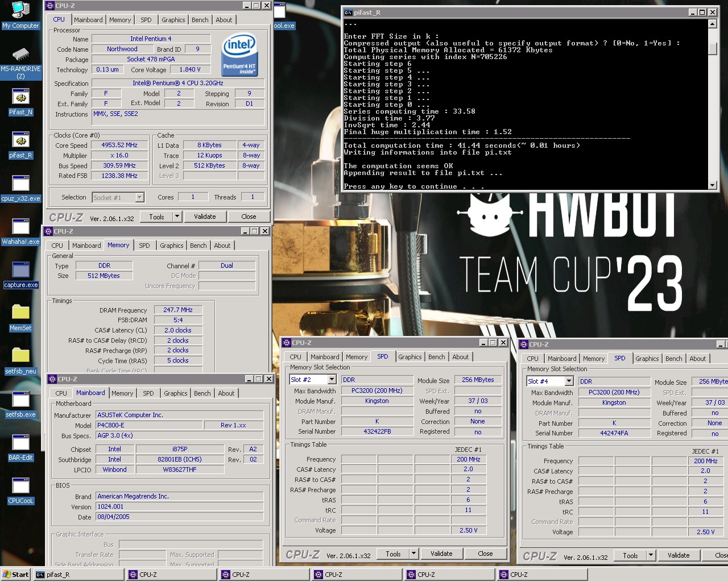Image resolution: width=728 pixels, height=582 pixels.
Task: Open the Start menu
Action: pos(16,575)
